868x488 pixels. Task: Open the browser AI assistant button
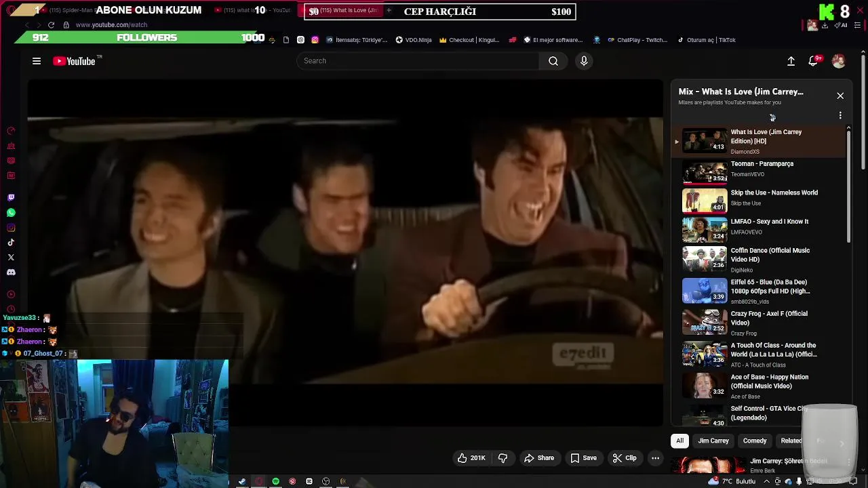click(x=842, y=26)
